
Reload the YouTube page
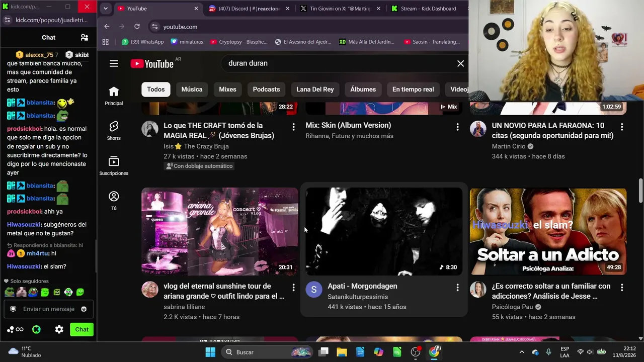pos(137,27)
